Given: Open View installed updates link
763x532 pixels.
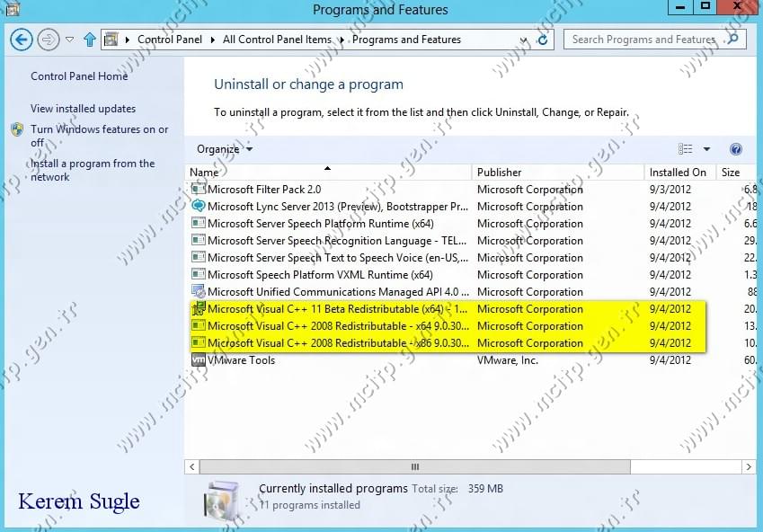Looking at the screenshot, I should [84, 109].
